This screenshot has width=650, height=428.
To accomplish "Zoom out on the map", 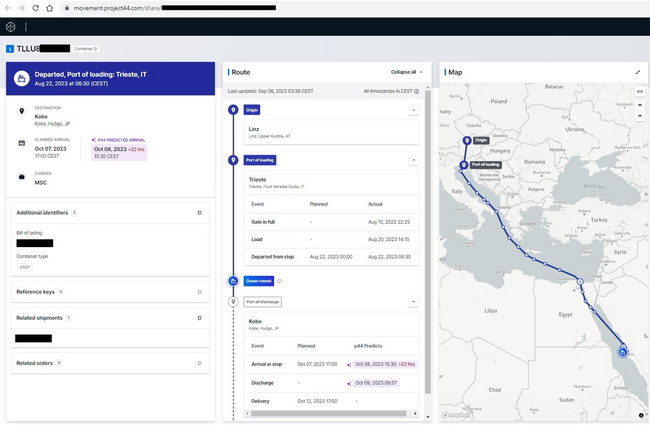I will (x=639, y=115).
